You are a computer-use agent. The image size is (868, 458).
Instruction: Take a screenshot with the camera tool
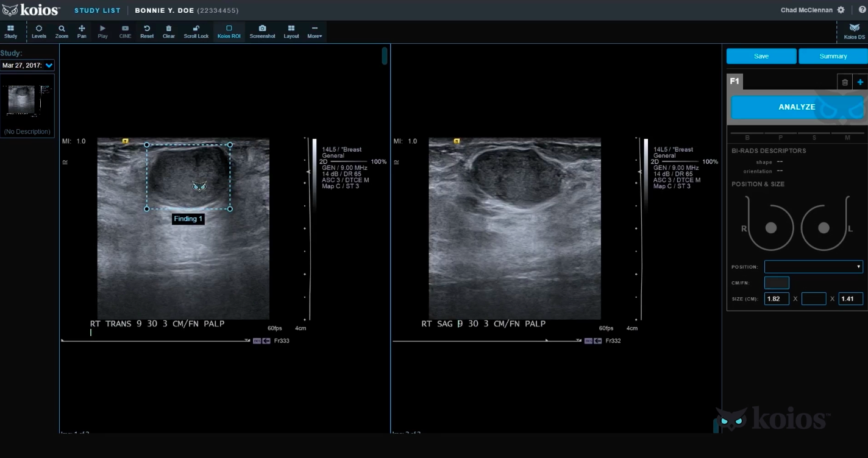(262, 32)
